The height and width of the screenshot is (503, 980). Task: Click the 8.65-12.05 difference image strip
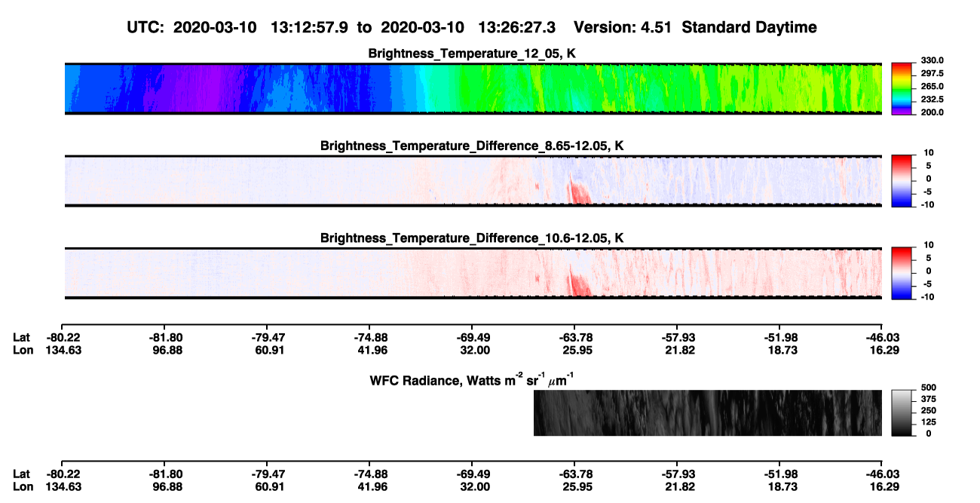coord(473,181)
